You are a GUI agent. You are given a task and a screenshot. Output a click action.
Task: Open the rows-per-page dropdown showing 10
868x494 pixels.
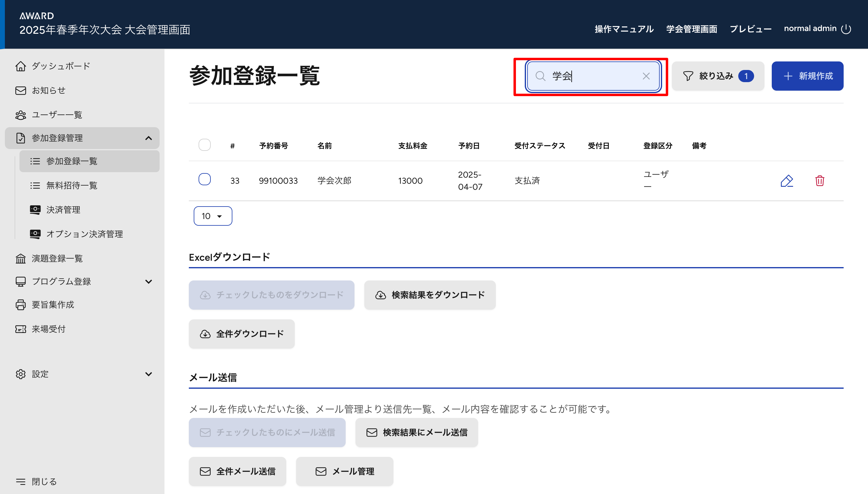pos(213,216)
